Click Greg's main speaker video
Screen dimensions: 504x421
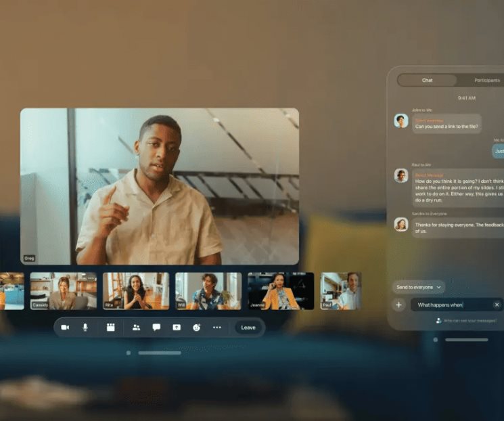click(x=160, y=187)
